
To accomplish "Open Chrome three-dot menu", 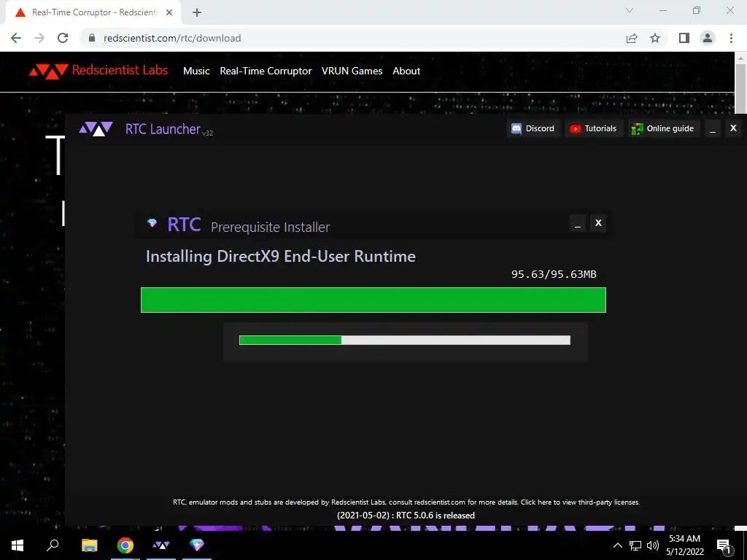I will (731, 38).
